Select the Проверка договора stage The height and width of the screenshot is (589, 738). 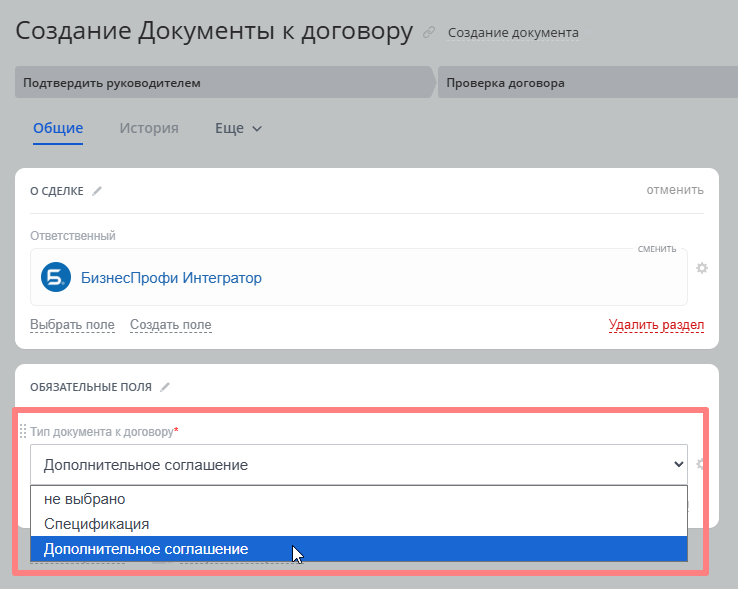pos(587,82)
